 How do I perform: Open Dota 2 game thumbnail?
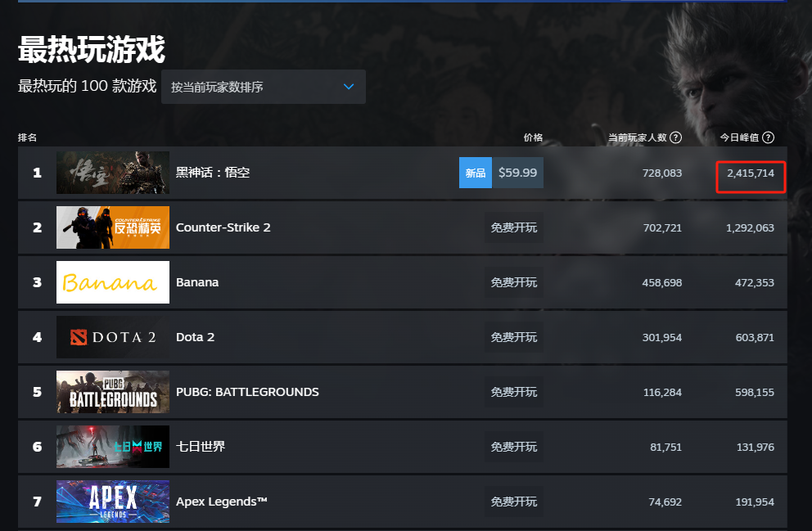(x=113, y=337)
